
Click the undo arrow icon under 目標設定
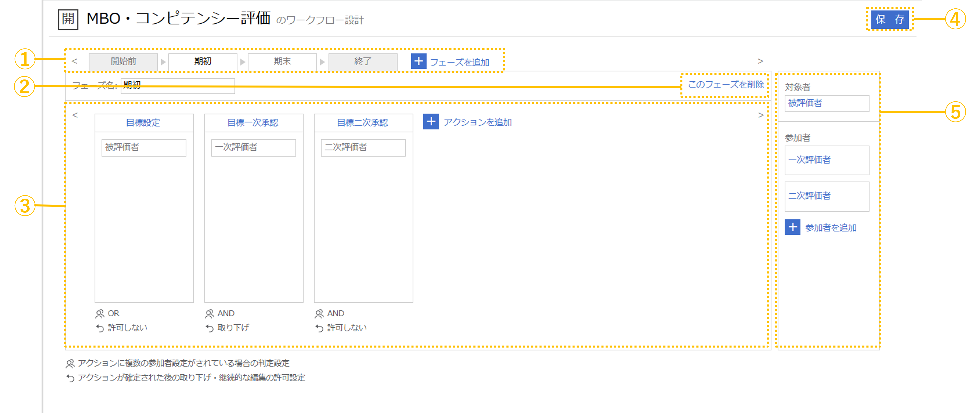tap(100, 328)
